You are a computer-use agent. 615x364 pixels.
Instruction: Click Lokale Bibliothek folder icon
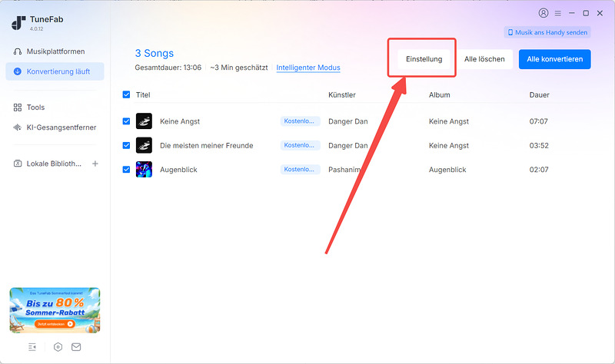pyautogui.click(x=17, y=164)
